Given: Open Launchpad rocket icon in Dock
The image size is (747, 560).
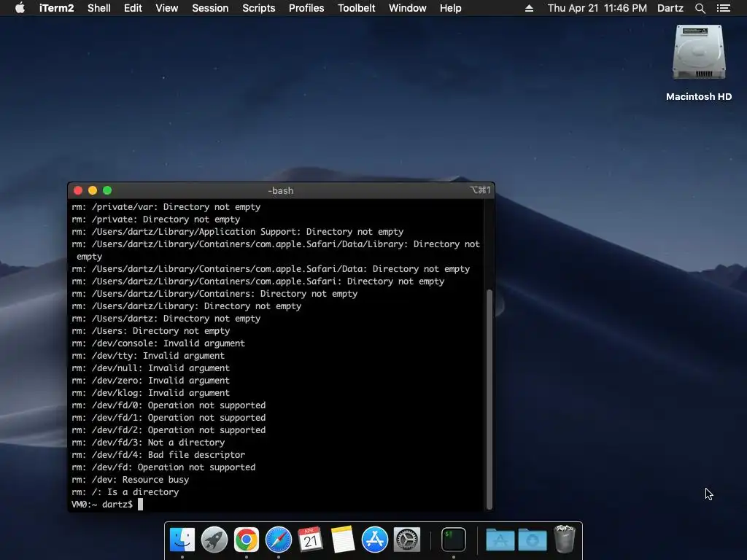Looking at the screenshot, I should 214,540.
